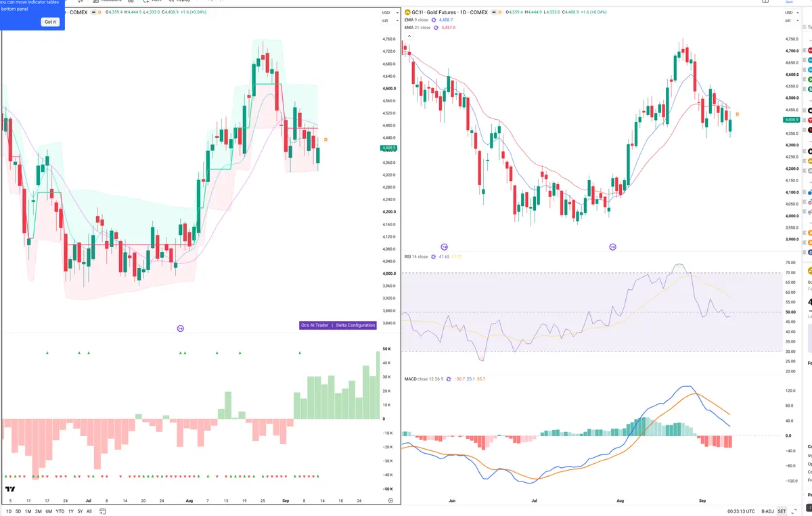
Task: Click the EMA 21 value 4,457.0
Action: (x=449, y=28)
